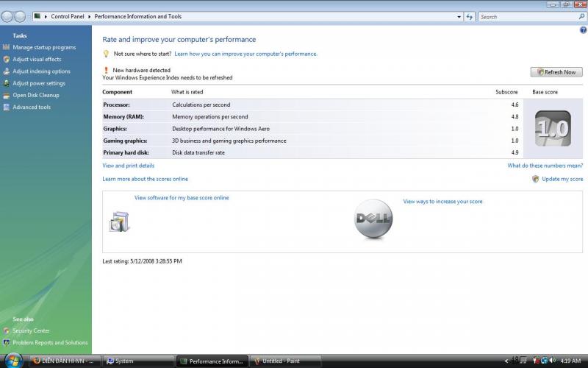588x368 pixels.
Task: Click the Back navigation arrow
Action: [x=8, y=16]
